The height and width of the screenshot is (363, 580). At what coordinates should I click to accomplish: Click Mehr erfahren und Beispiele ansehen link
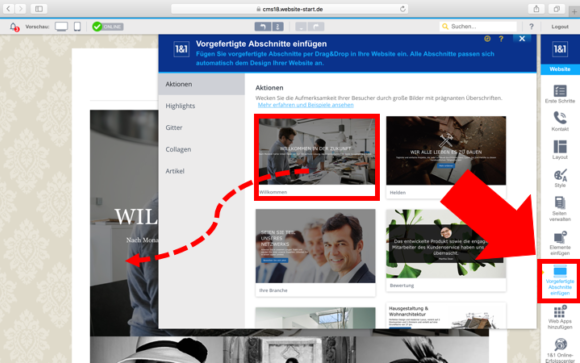[306, 105]
